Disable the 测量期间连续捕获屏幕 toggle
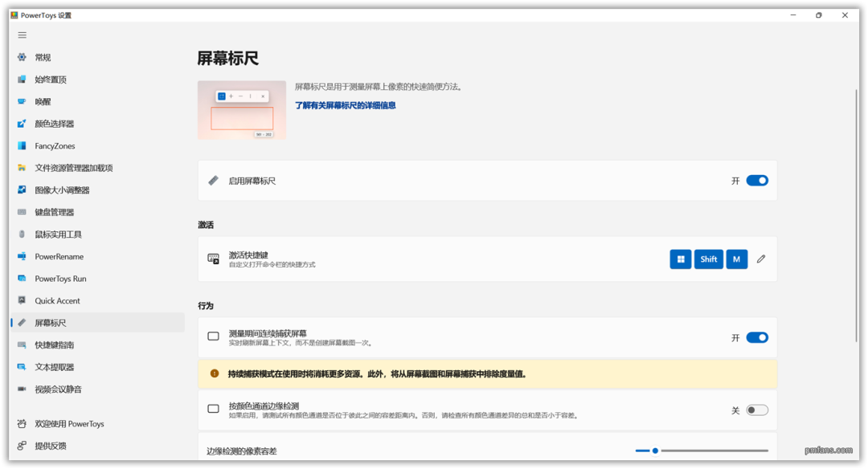Viewport: 868px width, 469px height. pos(757,337)
